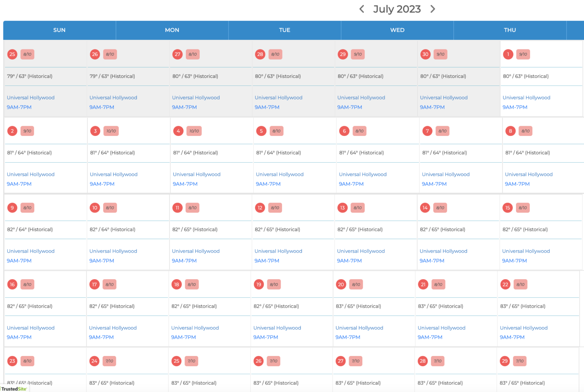Click the red date circle 24

(x=94, y=361)
